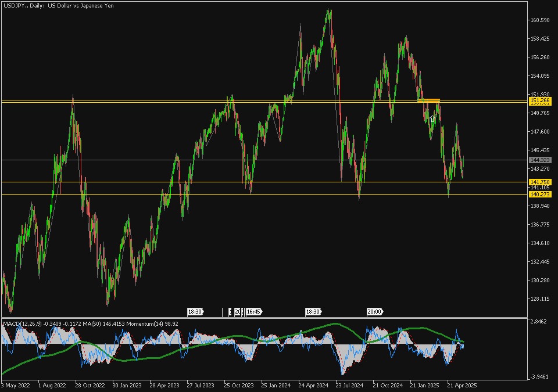558x392 pixels.
Task: Click the 16:45 event time marker
Action: 254,312
